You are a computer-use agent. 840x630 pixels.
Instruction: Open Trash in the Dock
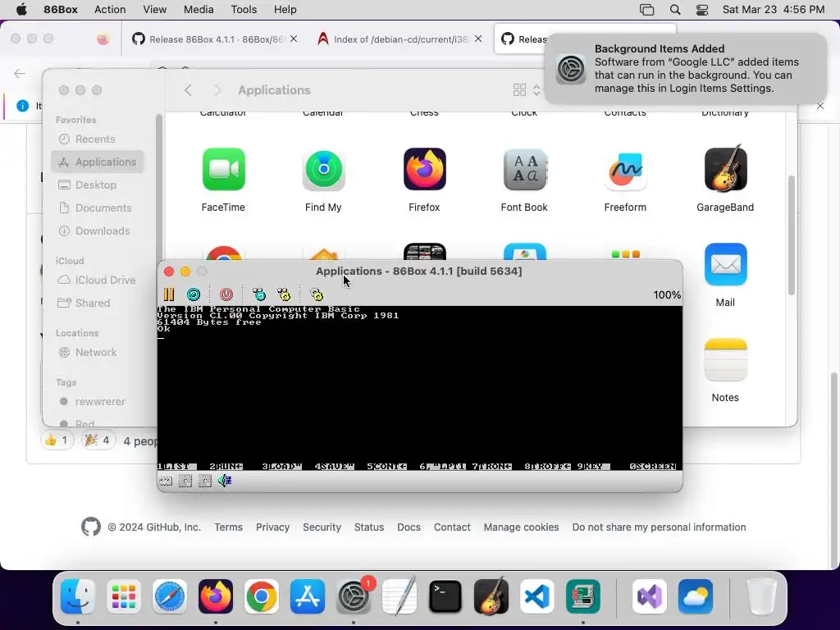pyautogui.click(x=761, y=596)
